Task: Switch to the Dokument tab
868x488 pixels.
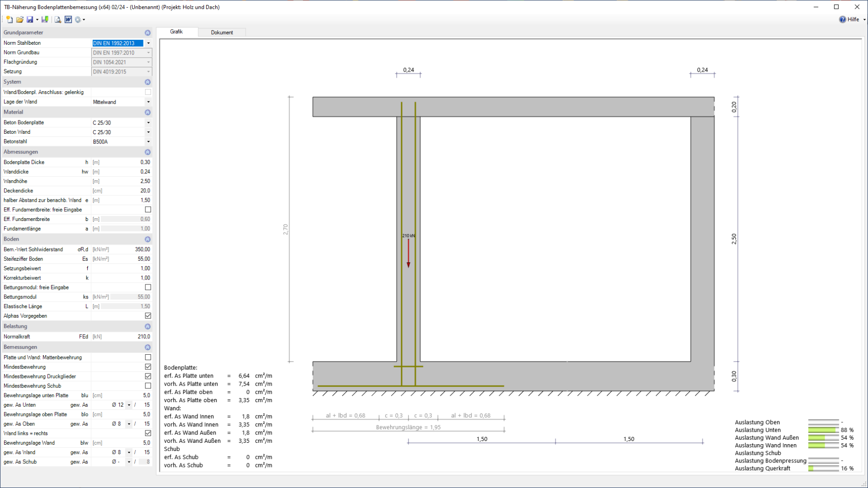Action: coord(222,32)
